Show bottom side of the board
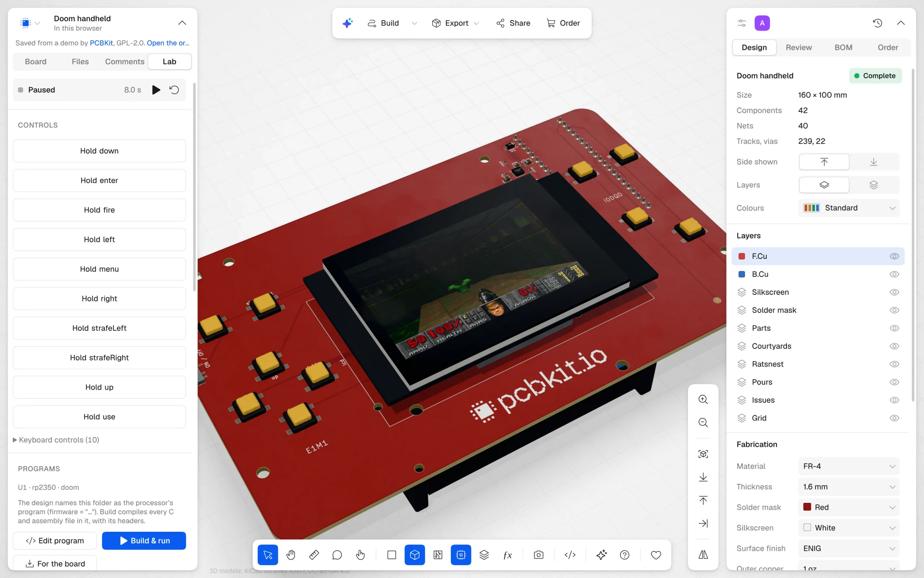The image size is (924, 578). [x=873, y=162]
